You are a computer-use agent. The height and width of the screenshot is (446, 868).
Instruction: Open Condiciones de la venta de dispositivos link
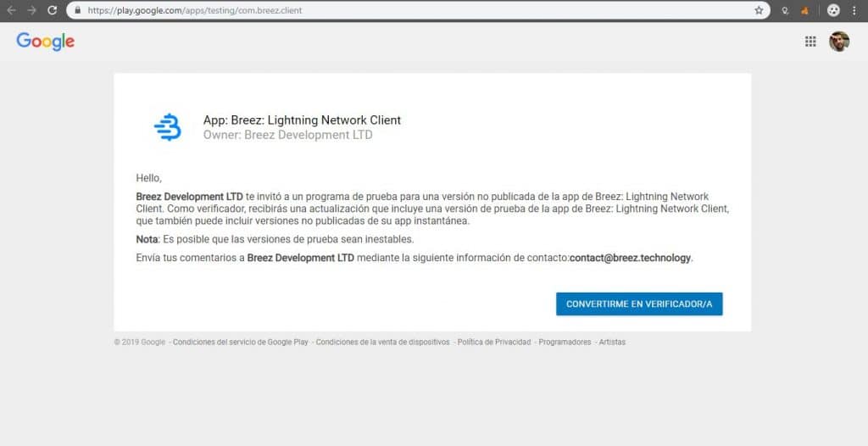(382, 343)
